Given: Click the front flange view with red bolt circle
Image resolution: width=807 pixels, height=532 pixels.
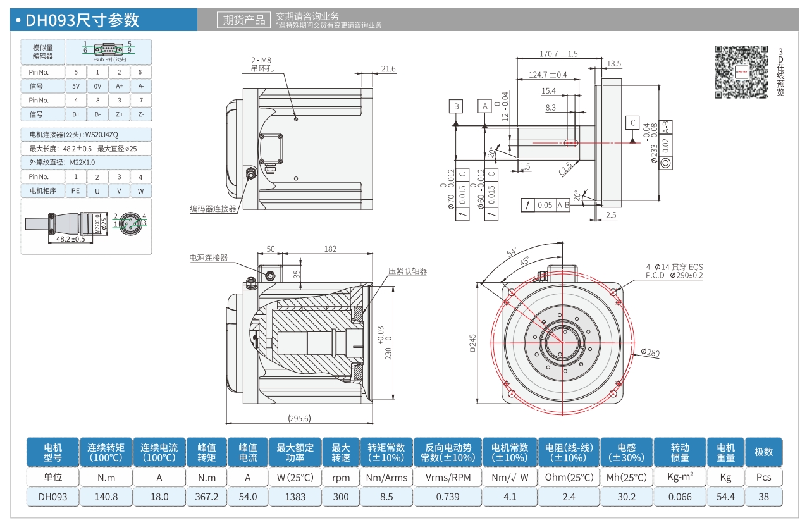Looking at the screenshot, I should pos(562,341).
